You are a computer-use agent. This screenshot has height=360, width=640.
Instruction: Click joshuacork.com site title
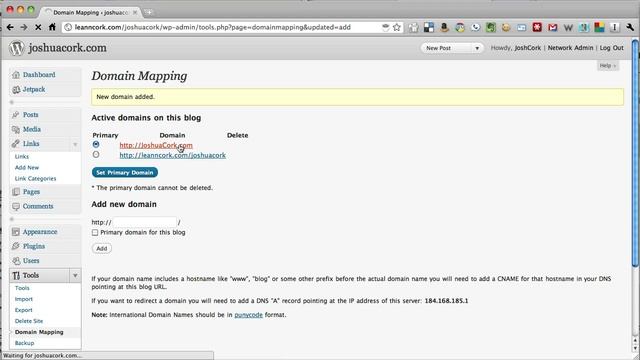tap(67, 48)
